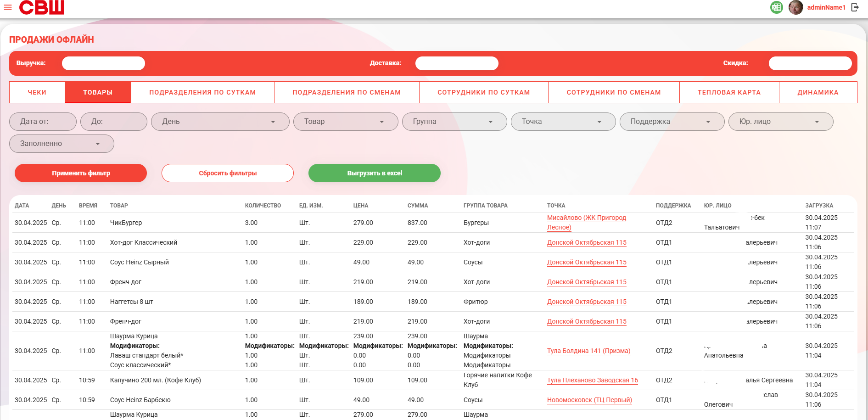Click the logout icon
868x420 pixels.
pos(855,7)
